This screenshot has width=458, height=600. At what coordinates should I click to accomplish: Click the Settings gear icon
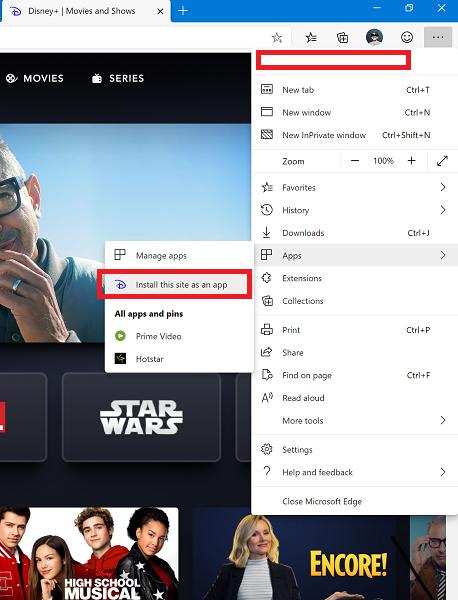point(267,449)
